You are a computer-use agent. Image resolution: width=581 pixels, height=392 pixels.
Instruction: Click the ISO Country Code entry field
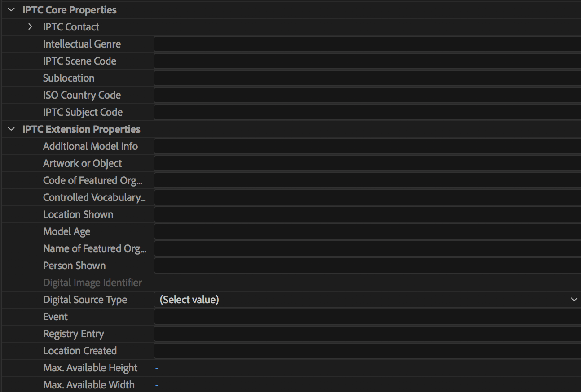pos(314,95)
